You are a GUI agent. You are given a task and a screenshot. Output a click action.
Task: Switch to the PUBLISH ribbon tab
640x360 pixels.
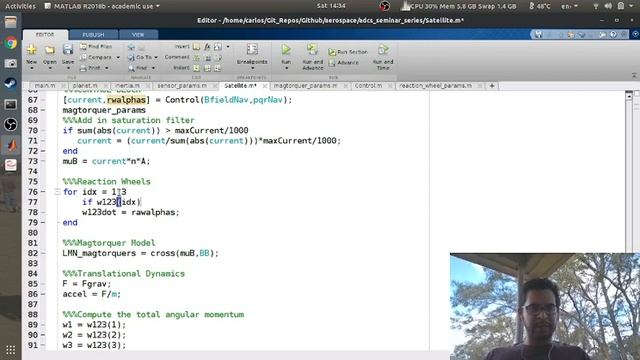(93, 35)
